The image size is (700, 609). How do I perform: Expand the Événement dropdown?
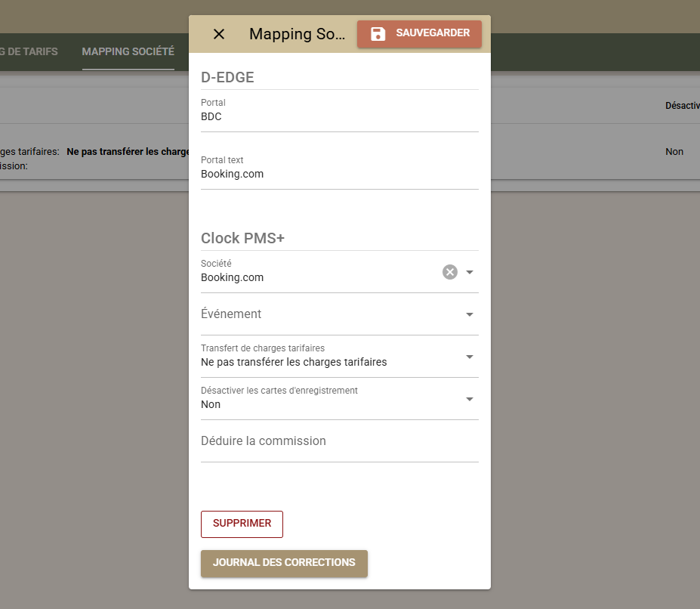[340, 314]
